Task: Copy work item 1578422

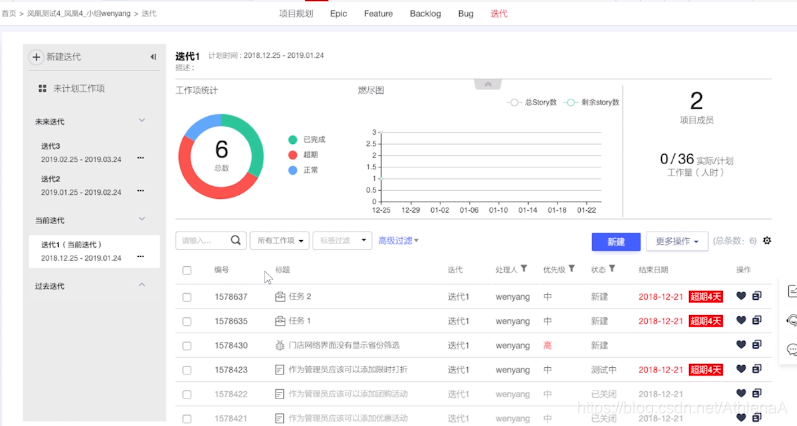Action: coord(757,392)
